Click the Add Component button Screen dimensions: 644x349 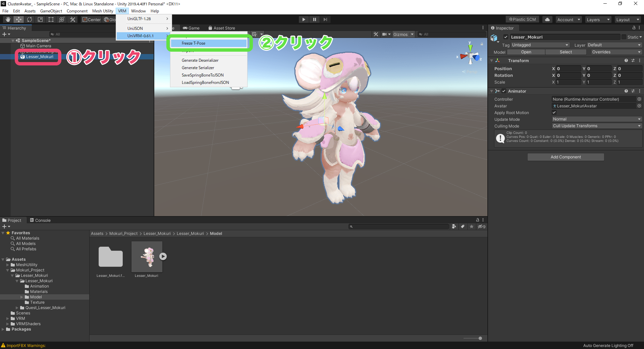tap(566, 157)
